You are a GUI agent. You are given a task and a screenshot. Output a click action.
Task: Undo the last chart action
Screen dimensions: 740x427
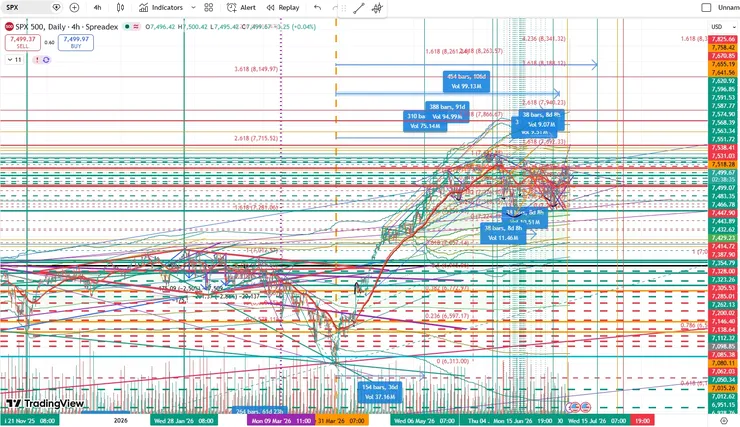[x=318, y=7]
